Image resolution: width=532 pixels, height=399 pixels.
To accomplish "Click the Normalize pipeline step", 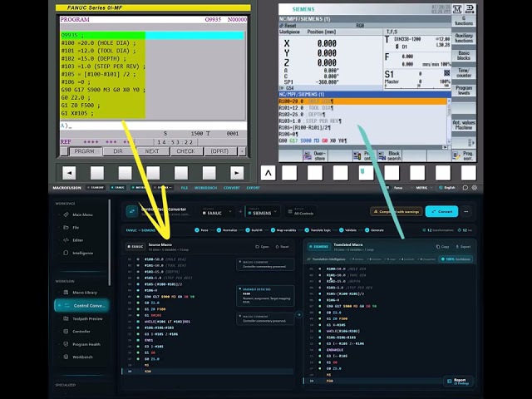I will pos(227,230).
